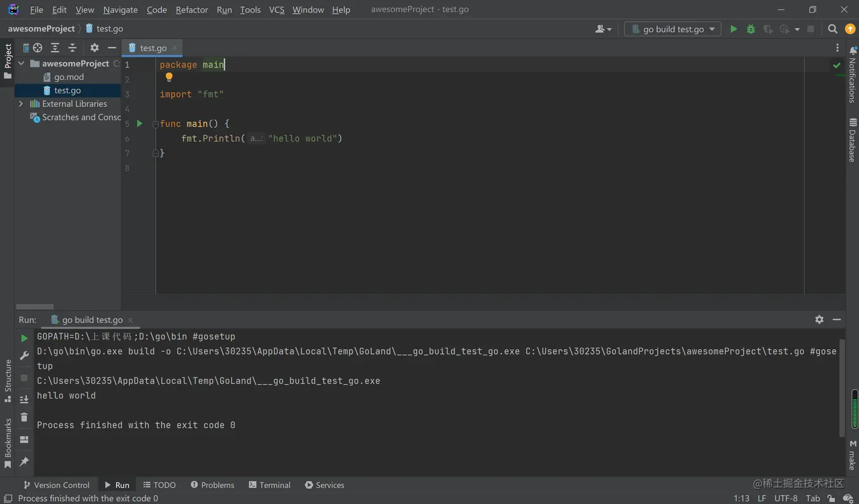This screenshot has width=859, height=504.
Task: Click the cloud settings icon in the status bar
Action: (848, 498)
